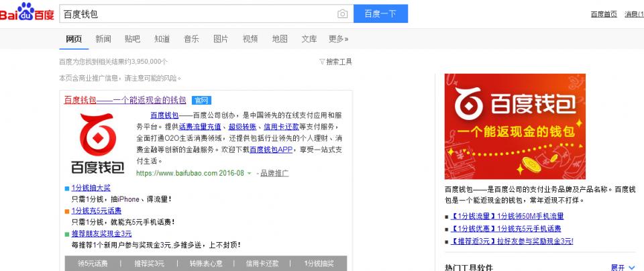Open 1分钱充5元话费 link
This screenshot has width=644, height=271.
(96, 211)
